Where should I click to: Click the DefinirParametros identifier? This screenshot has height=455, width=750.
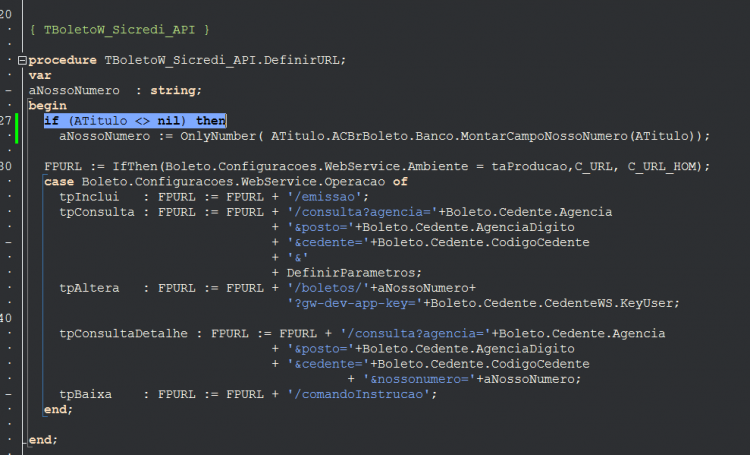(x=351, y=273)
